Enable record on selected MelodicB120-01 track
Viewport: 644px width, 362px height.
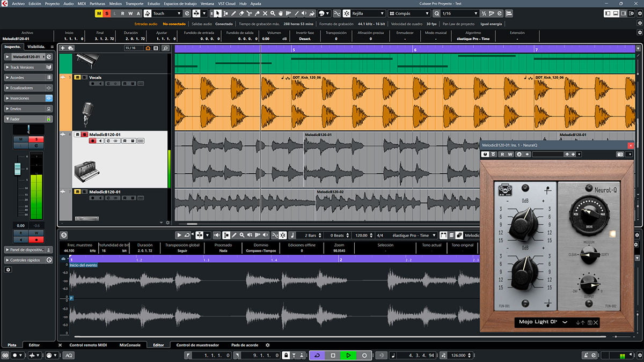click(x=92, y=141)
